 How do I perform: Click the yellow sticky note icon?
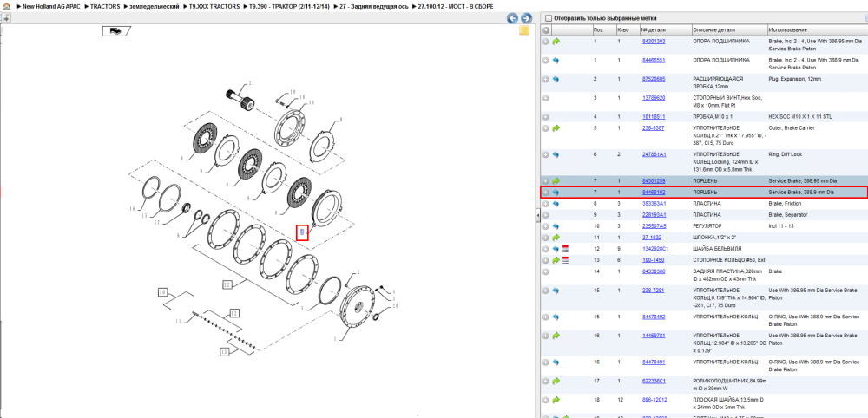523,30
